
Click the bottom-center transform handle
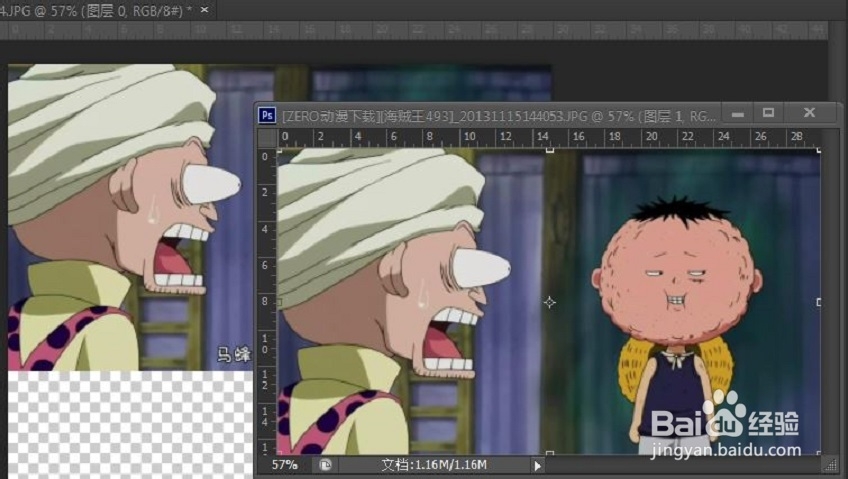click(549, 453)
